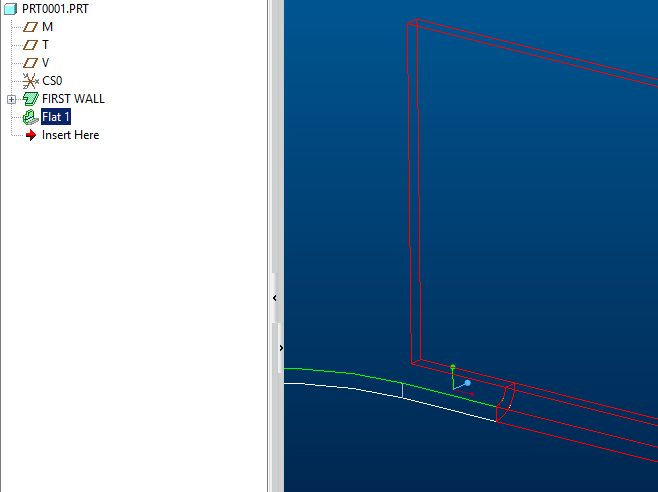Select PRT0001.PRT root label

tap(55, 9)
